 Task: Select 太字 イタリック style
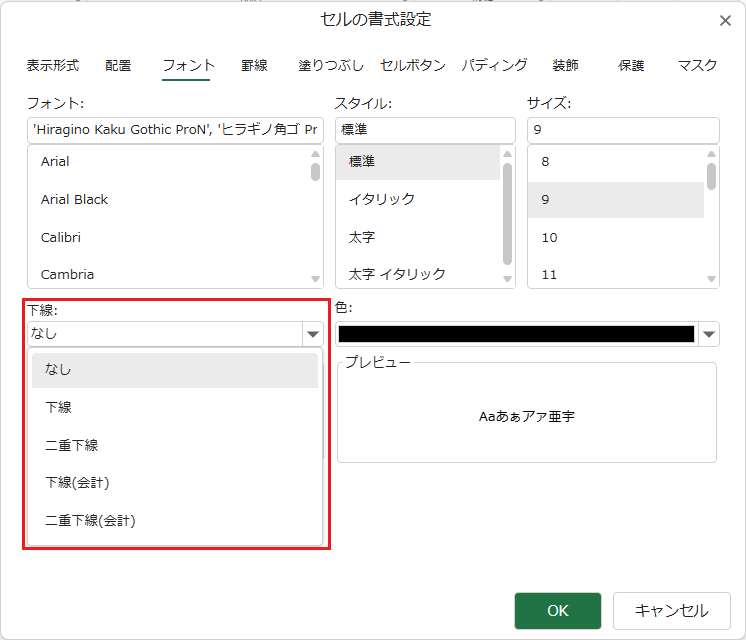click(x=418, y=274)
